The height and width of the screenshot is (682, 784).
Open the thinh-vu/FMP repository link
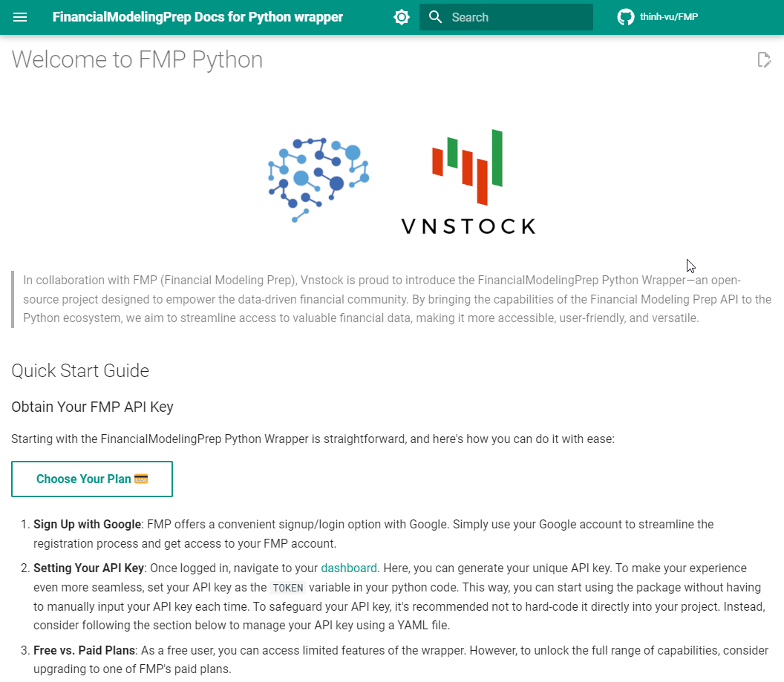click(668, 17)
